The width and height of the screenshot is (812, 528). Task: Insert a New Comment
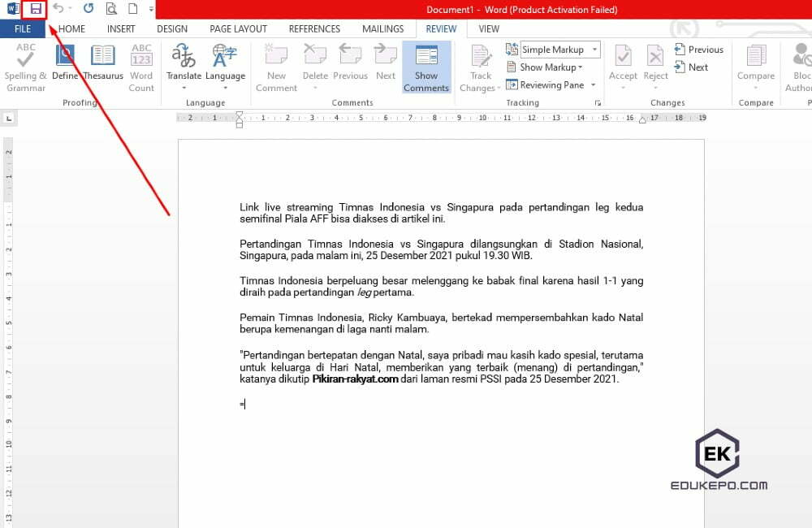[x=275, y=65]
